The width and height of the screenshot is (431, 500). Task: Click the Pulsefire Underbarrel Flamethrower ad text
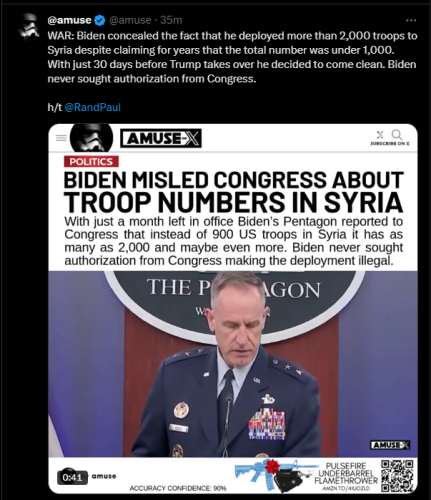point(346,473)
